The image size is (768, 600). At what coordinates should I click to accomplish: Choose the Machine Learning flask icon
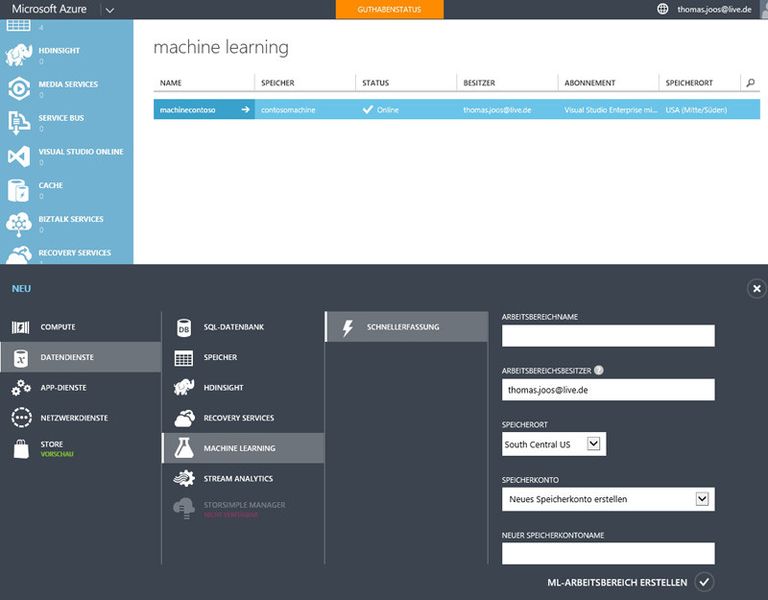[x=184, y=448]
